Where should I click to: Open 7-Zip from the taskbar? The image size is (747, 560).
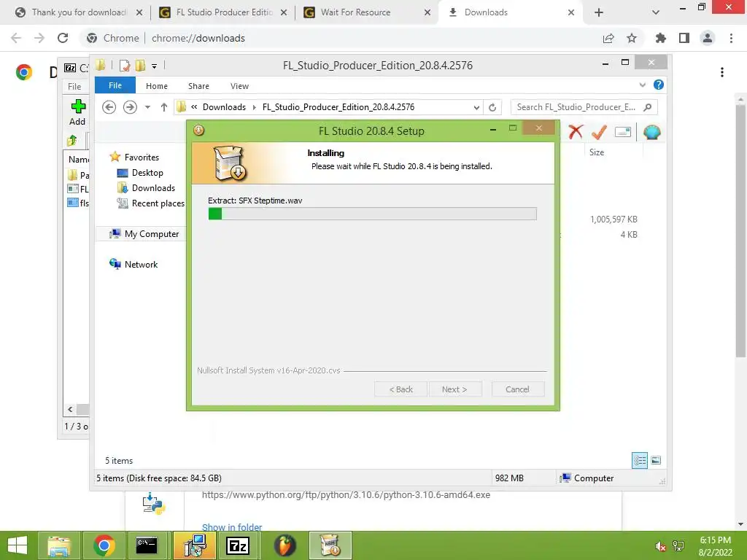coord(237,545)
